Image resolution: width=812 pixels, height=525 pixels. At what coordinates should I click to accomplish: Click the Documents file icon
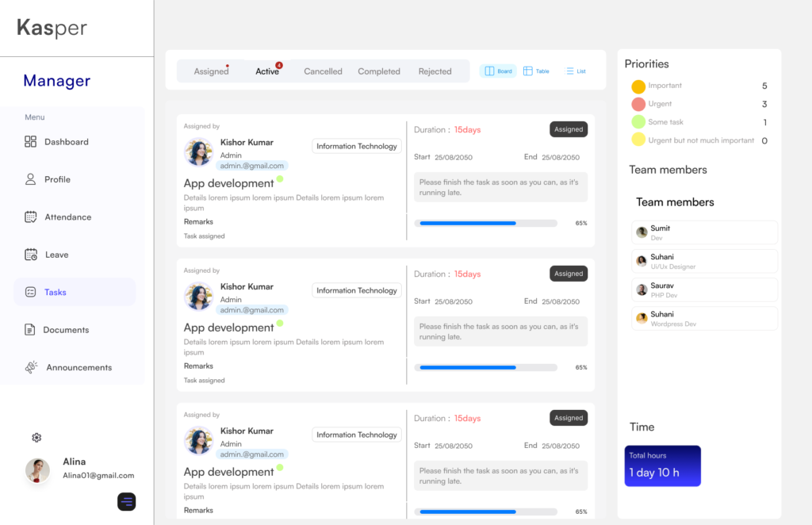coord(30,330)
